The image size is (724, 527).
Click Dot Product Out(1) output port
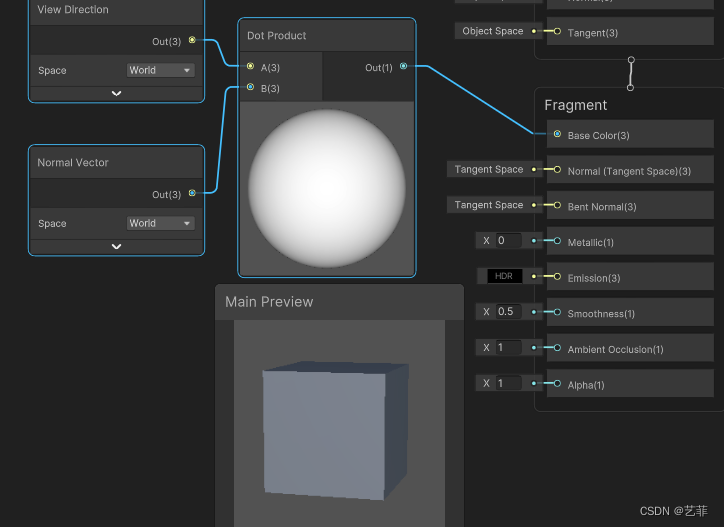[404, 66]
